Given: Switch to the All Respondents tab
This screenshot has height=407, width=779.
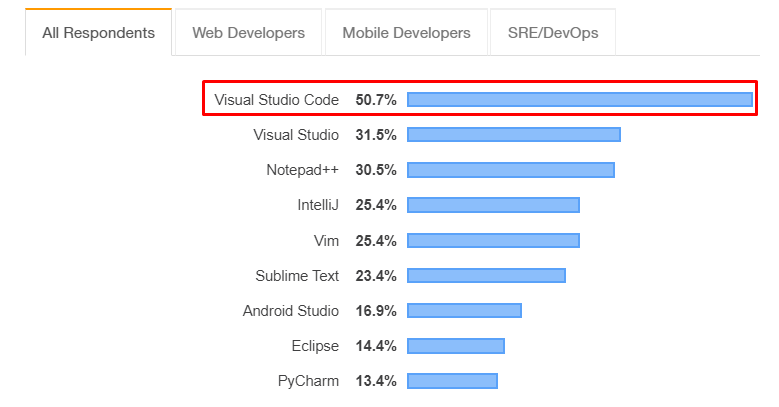Looking at the screenshot, I should 98,33.
